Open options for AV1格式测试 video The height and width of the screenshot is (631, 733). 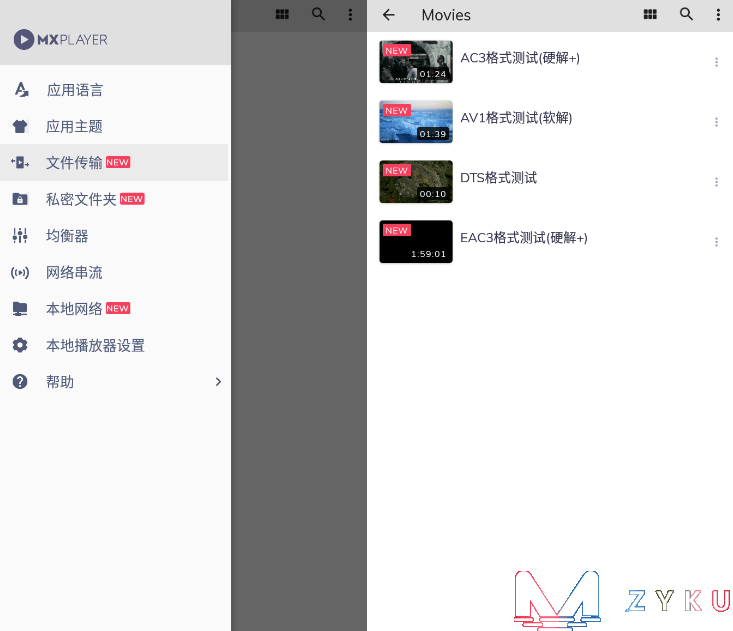click(x=716, y=122)
